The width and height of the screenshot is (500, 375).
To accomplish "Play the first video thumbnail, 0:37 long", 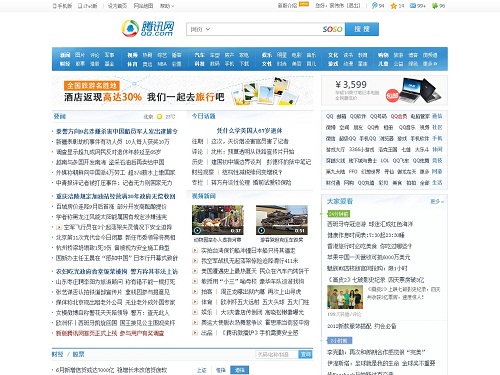I will 218,220.
